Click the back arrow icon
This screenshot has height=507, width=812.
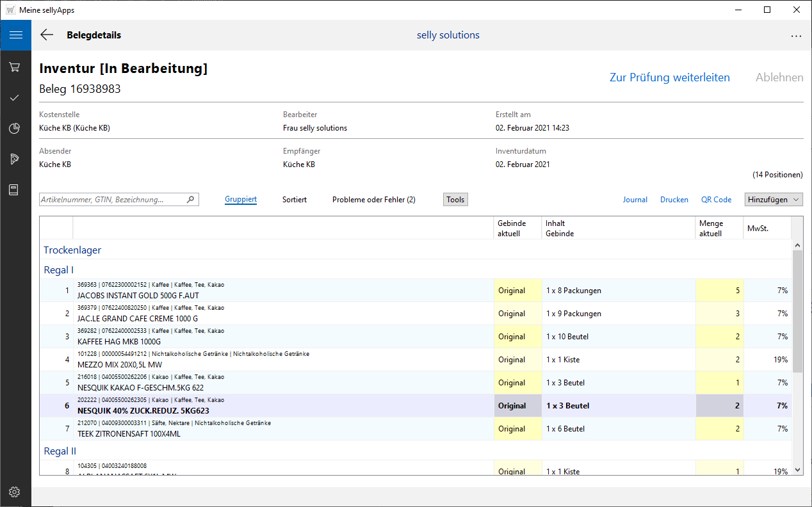tap(47, 35)
